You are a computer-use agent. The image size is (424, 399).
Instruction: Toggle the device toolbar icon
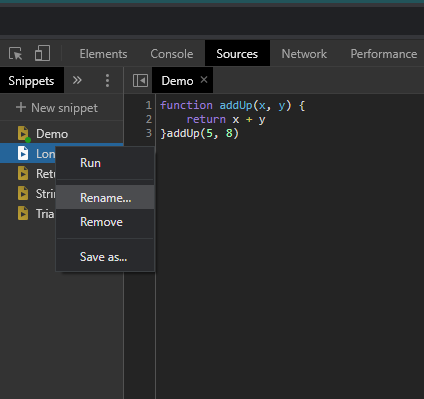pyautogui.click(x=42, y=53)
